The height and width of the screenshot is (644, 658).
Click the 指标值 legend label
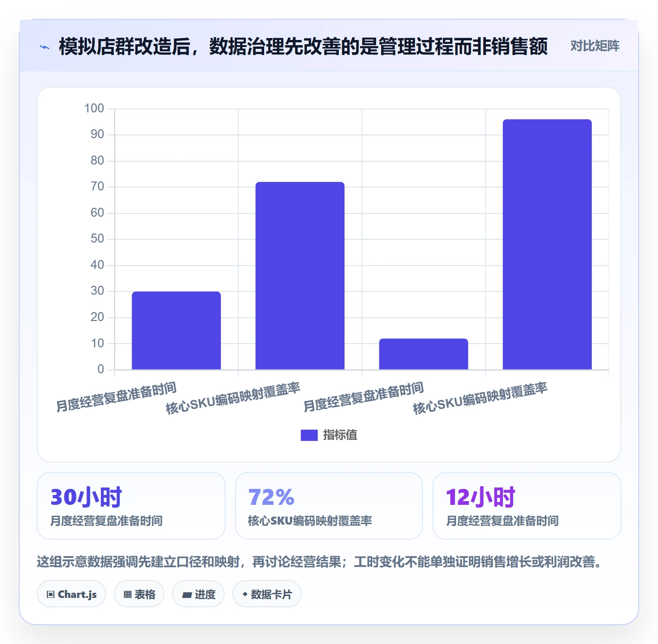click(x=340, y=435)
